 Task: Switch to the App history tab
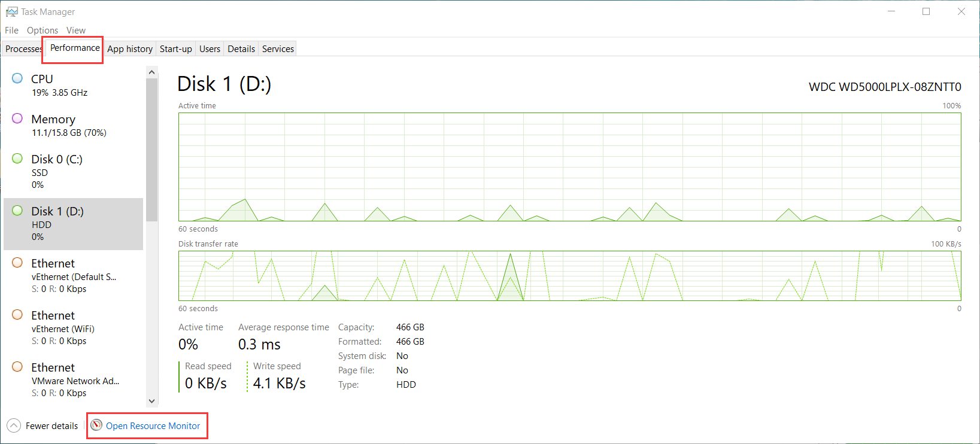point(130,49)
